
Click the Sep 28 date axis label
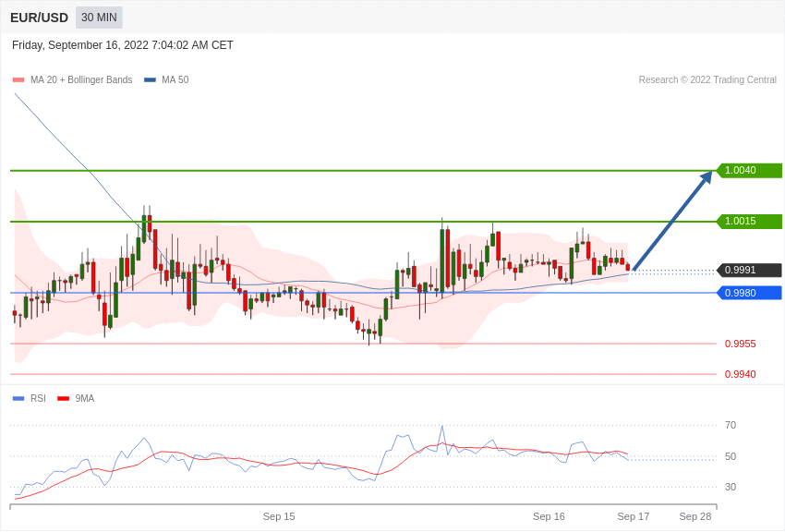tap(694, 517)
